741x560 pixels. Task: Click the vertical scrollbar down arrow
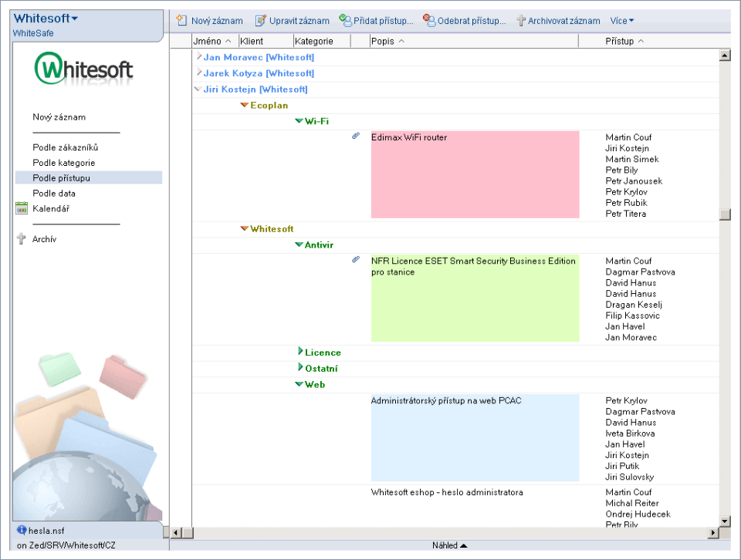click(x=724, y=521)
